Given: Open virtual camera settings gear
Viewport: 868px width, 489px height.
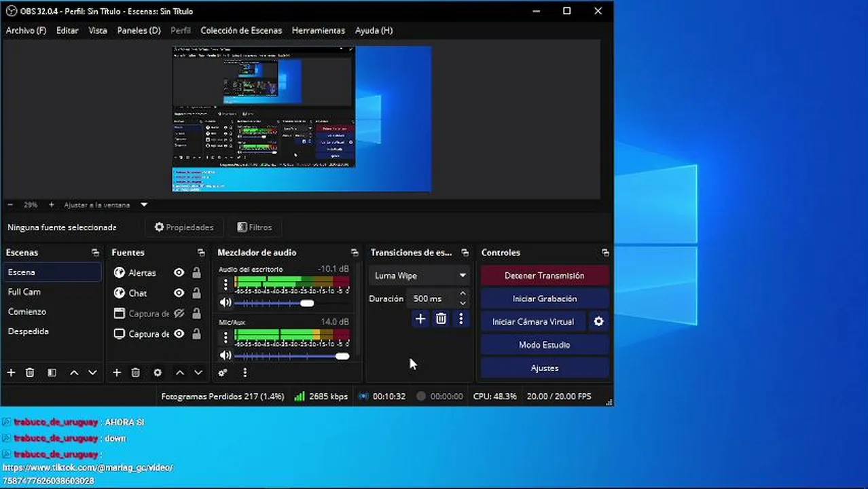Looking at the screenshot, I should [598, 322].
